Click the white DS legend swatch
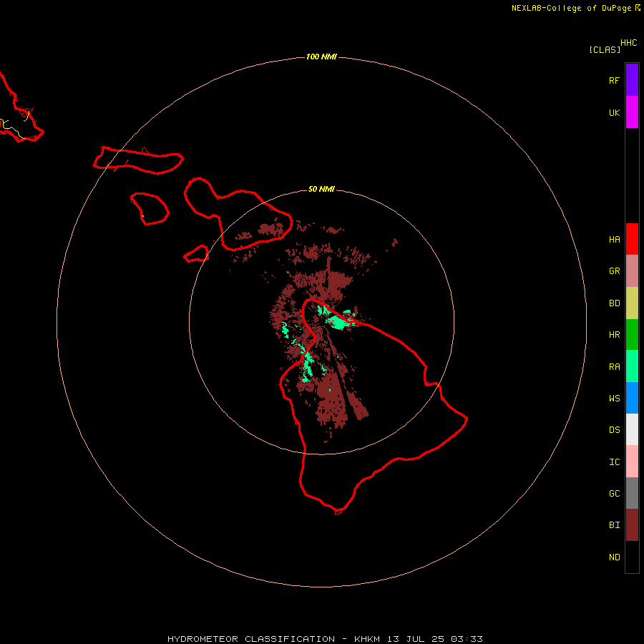The image size is (644, 644). click(x=632, y=429)
